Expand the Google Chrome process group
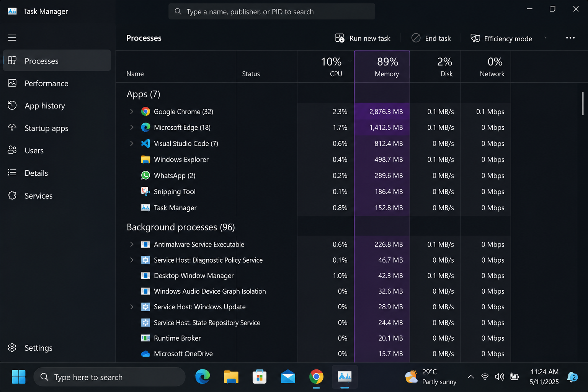 pos(132,111)
